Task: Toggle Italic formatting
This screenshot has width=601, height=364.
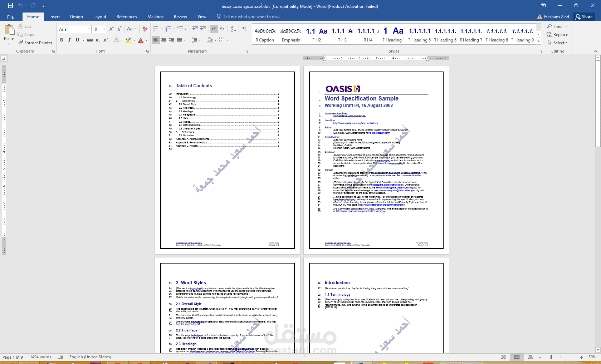Action: (x=69, y=40)
